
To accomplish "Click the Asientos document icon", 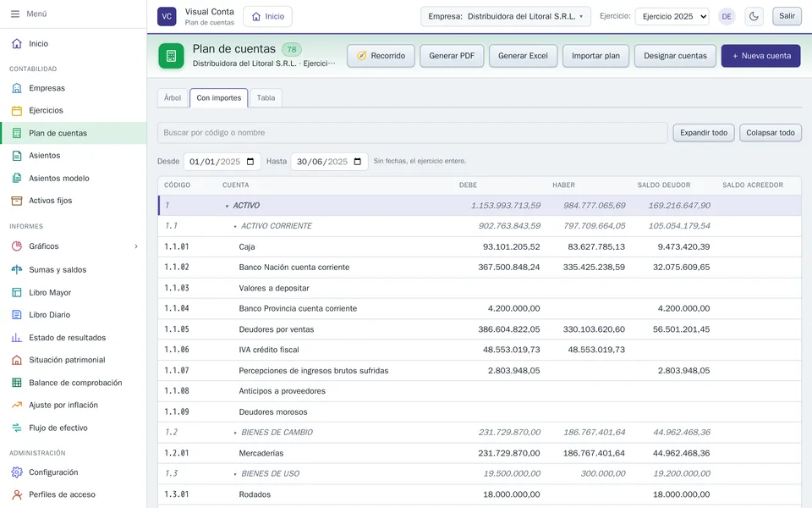I will (x=17, y=156).
